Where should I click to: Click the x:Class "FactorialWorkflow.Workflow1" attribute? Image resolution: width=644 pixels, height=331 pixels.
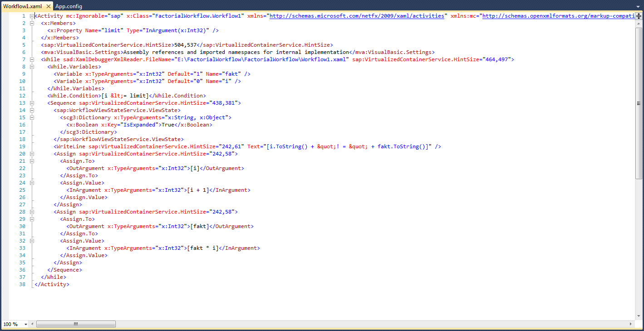185,16
